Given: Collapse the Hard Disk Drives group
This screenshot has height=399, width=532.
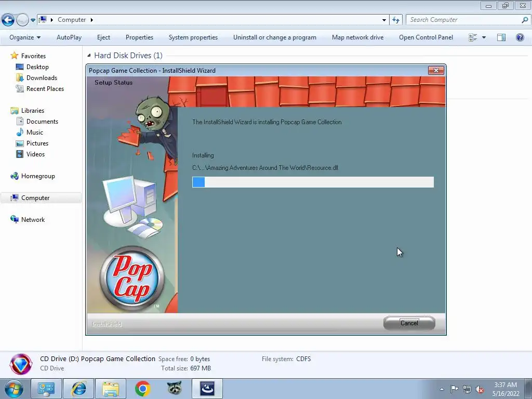Looking at the screenshot, I should (x=89, y=55).
